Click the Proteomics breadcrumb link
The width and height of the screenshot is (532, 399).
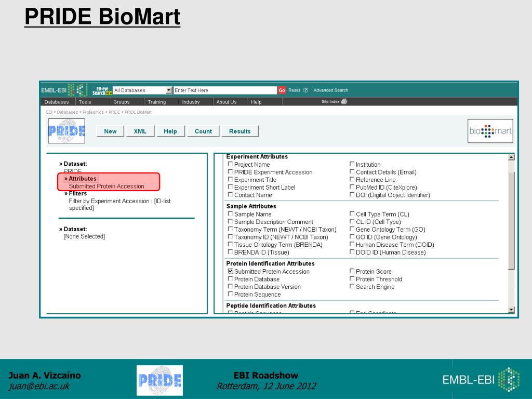pyautogui.click(x=94, y=112)
